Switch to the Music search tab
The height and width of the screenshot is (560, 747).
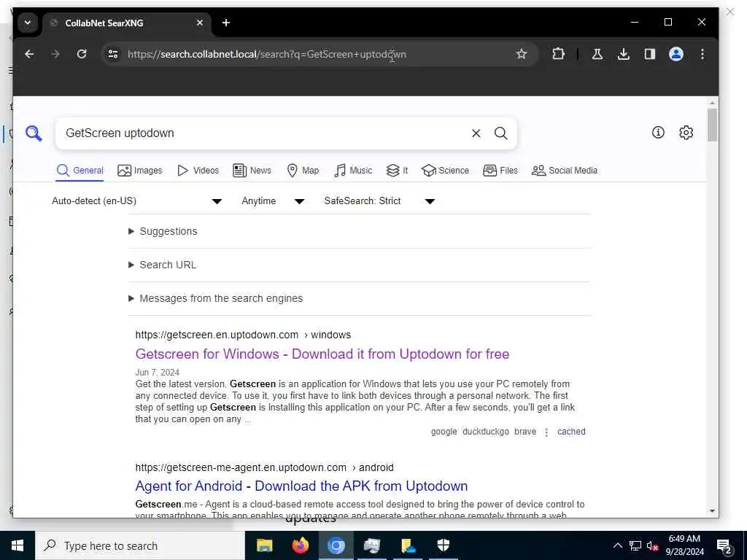click(353, 171)
